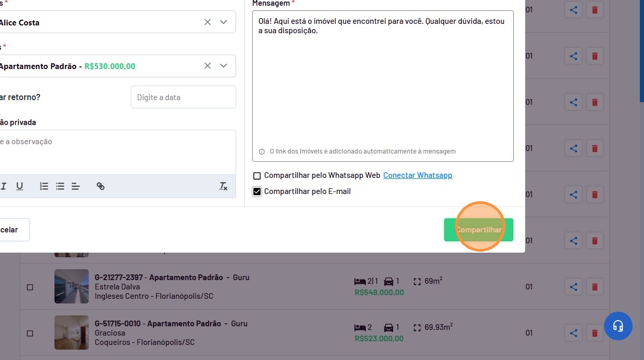The height and width of the screenshot is (360, 644).
Task: Expand the Apartamento Padrão property dropdown
Action: pos(224,66)
